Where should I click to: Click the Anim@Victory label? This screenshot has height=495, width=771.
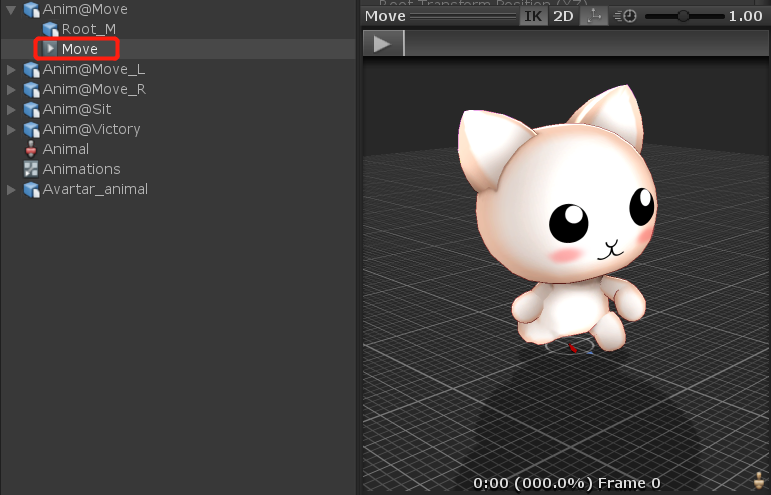[x=91, y=129]
